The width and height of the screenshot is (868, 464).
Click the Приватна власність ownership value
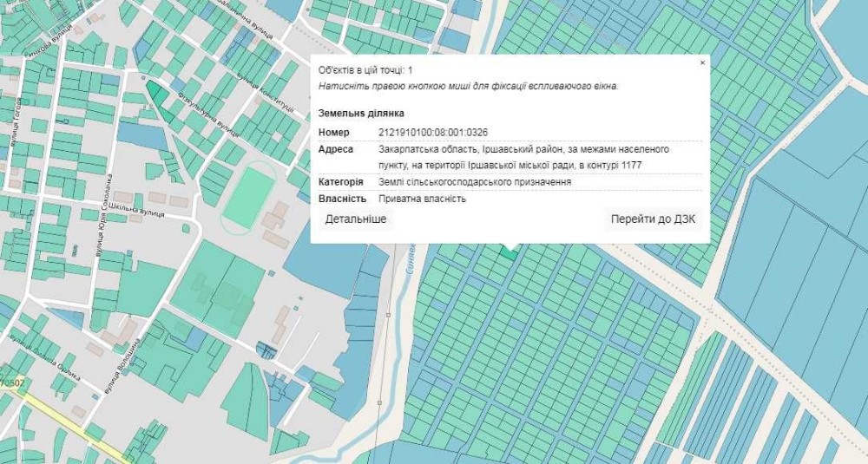(x=423, y=199)
